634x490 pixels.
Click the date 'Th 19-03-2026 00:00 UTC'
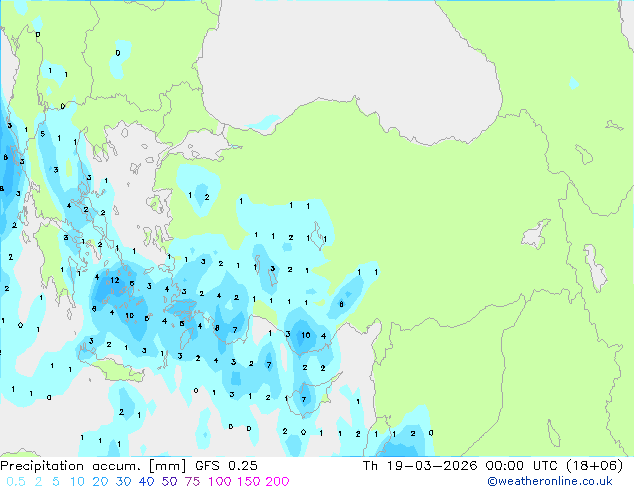coord(460,466)
